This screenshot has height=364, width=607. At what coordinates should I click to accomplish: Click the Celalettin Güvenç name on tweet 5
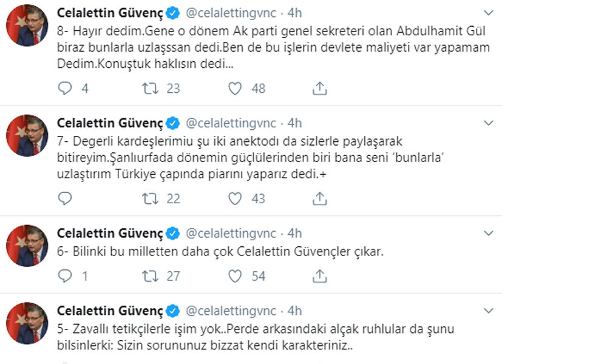point(110,311)
